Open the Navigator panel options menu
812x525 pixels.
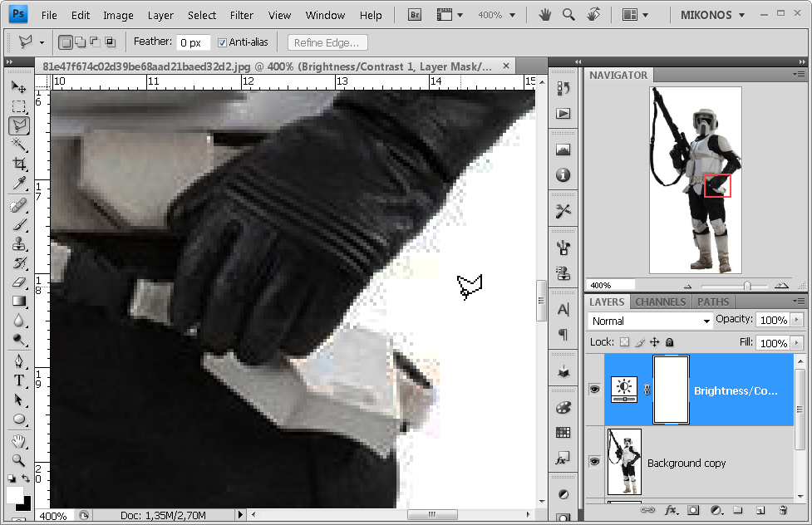click(x=799, y=75)
